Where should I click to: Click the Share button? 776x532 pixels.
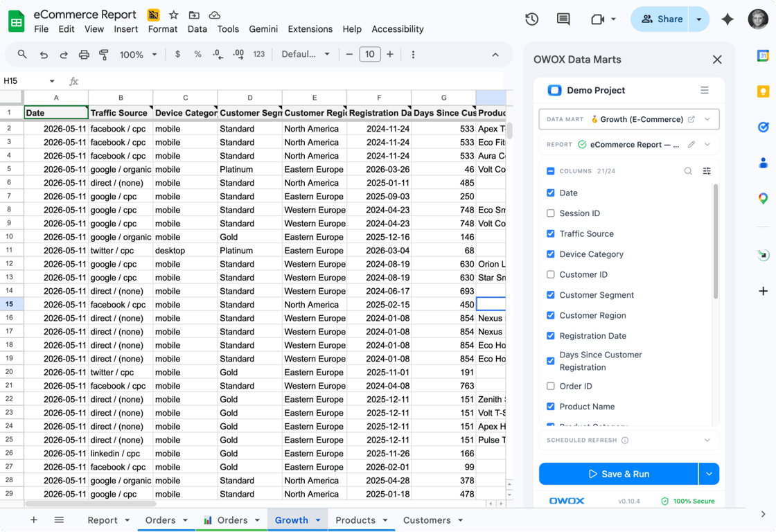pyautogui.click(x=659, y=19)
